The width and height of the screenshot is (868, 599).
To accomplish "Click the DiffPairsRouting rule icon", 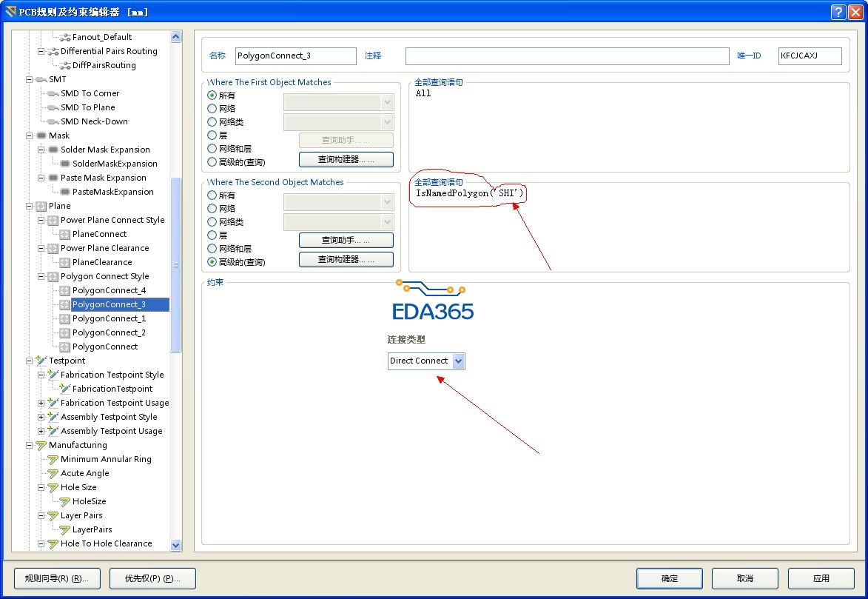I will click(x=65, y=65).
